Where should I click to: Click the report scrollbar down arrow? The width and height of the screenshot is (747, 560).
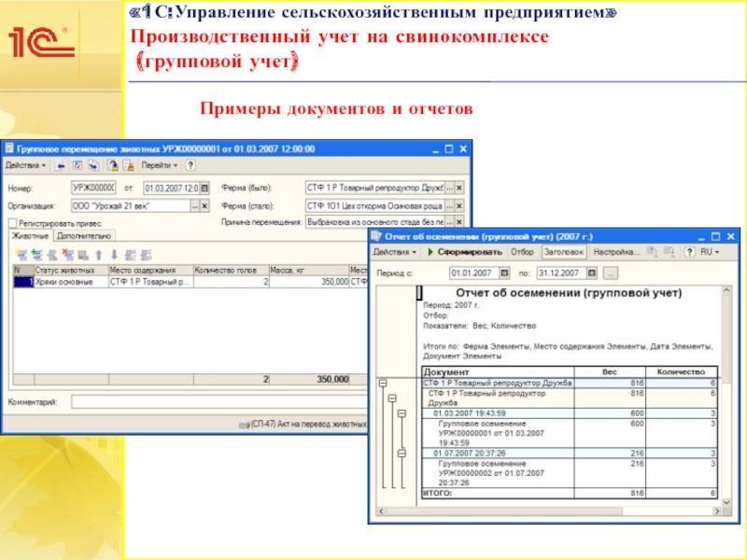(x=726, y=502)
